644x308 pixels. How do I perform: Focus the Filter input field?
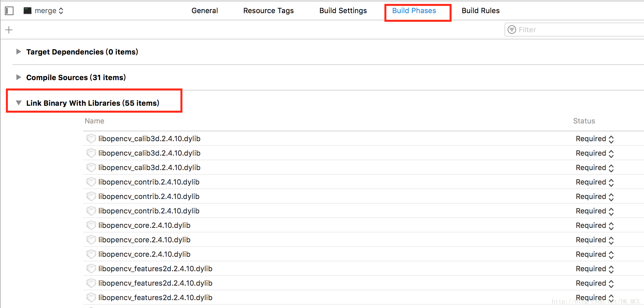pos(574,30)
